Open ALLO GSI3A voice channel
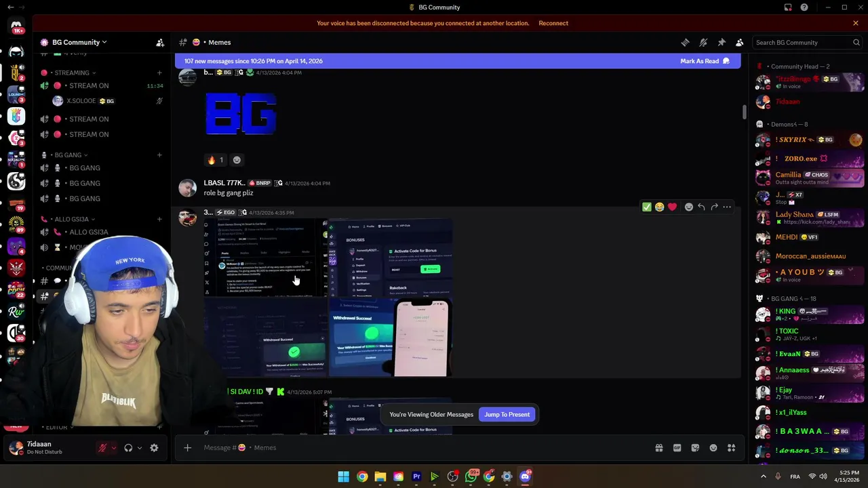 [x=102, y=232]
